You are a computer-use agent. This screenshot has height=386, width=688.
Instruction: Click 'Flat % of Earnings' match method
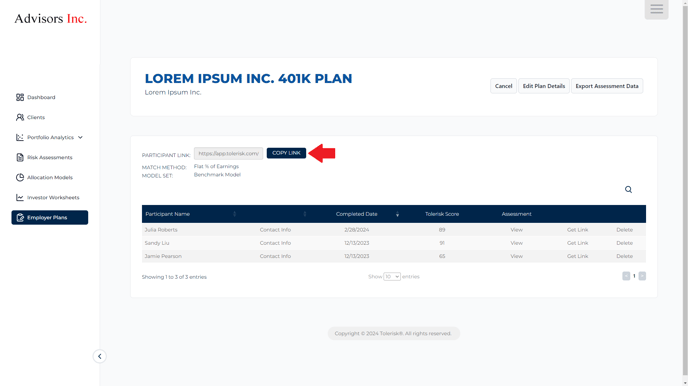[216, 166]
